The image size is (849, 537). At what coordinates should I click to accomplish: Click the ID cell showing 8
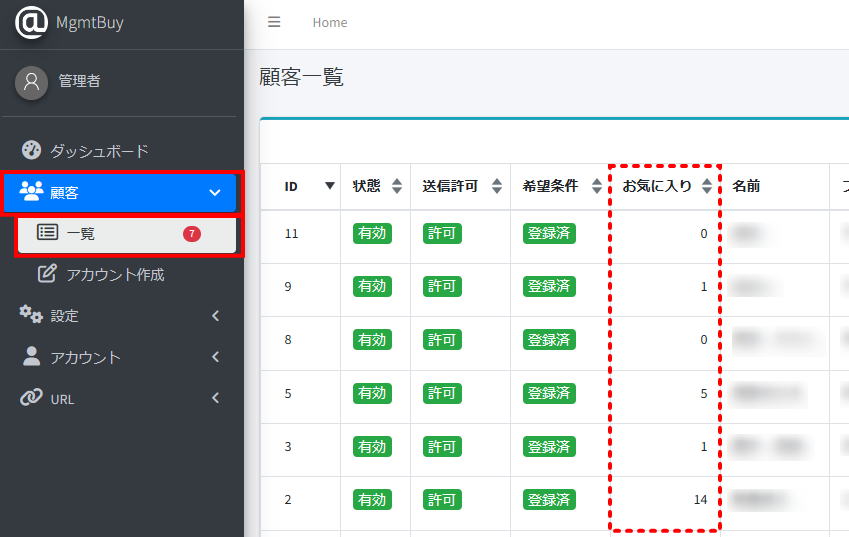click(288, 339)
